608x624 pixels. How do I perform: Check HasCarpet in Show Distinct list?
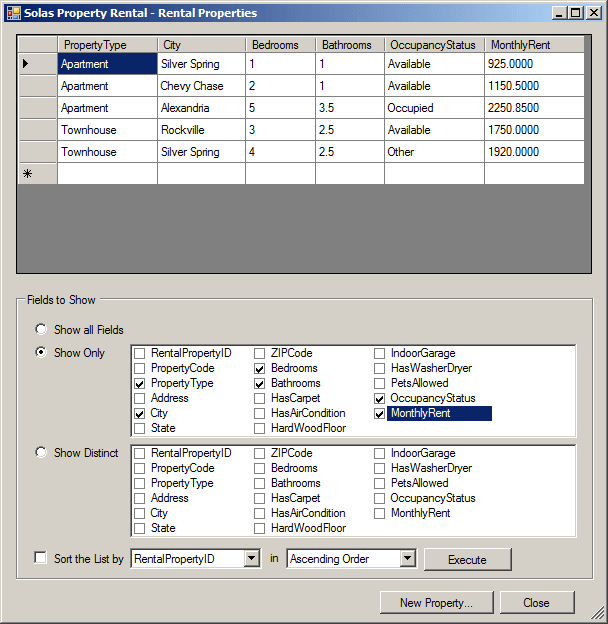click(x=259, y=498)
